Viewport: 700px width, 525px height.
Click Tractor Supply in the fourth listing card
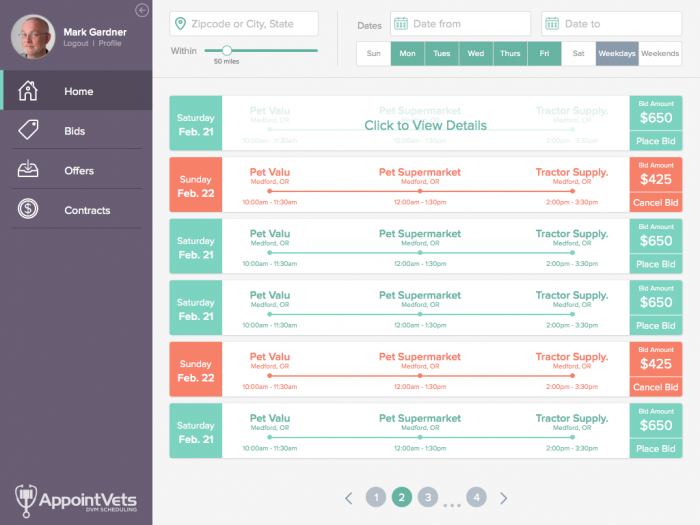pos(572,296)
